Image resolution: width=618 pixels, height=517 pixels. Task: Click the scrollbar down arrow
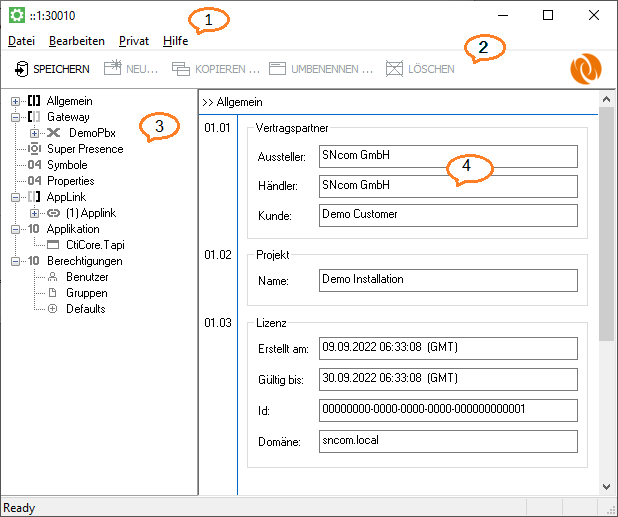pos(606,486)
